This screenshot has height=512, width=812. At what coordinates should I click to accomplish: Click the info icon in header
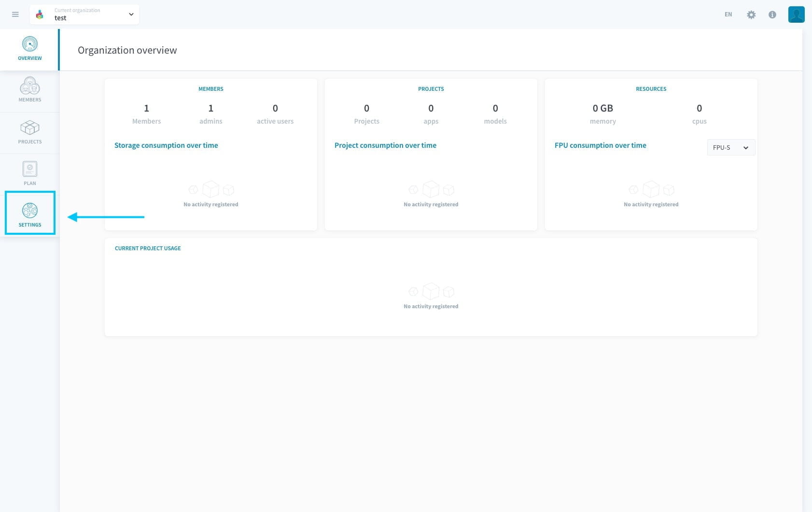772,14
